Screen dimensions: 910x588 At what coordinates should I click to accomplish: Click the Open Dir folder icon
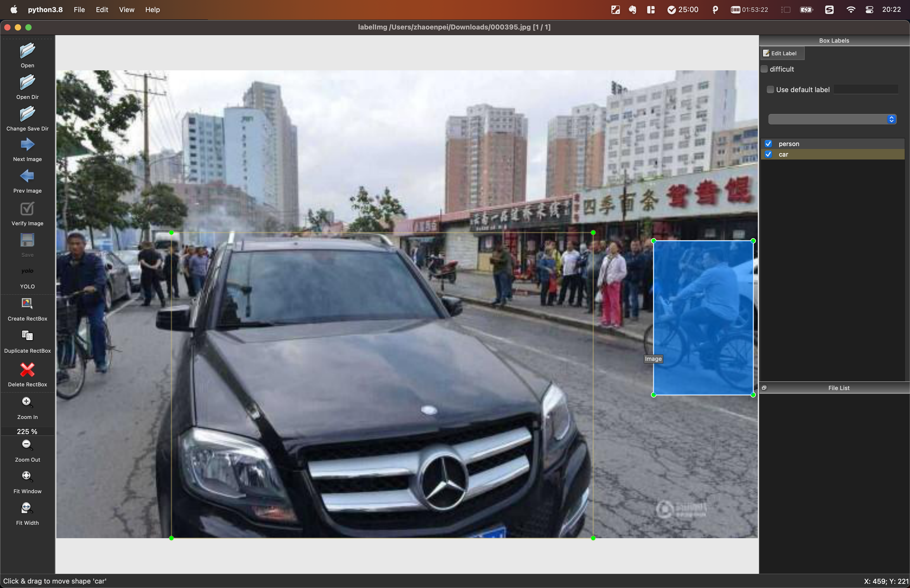click(27, 82)
